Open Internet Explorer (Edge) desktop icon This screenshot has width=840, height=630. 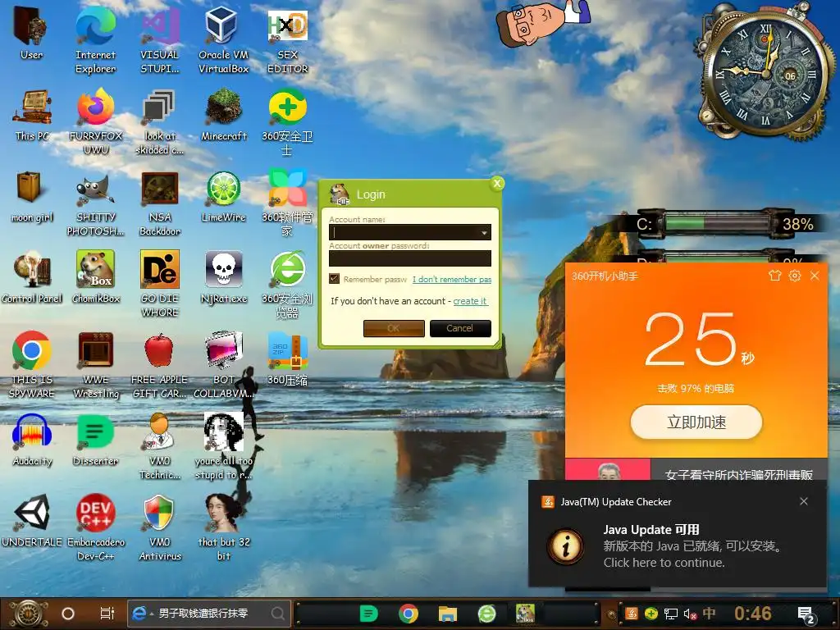pyautogui.click(x=95, y=40)
